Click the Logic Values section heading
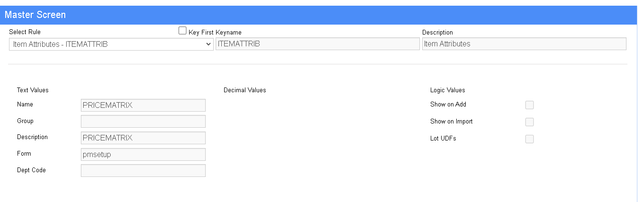The image size is (644, 202). [x=448, y=90]
